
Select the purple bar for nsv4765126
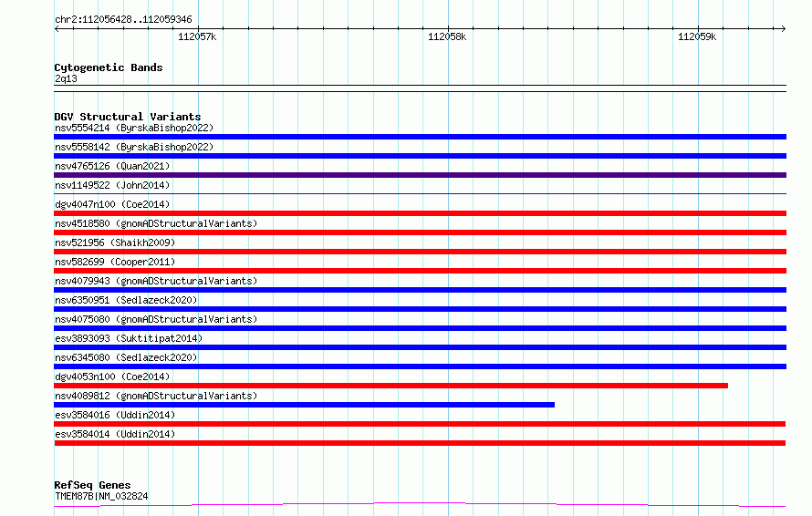[420, 175]
